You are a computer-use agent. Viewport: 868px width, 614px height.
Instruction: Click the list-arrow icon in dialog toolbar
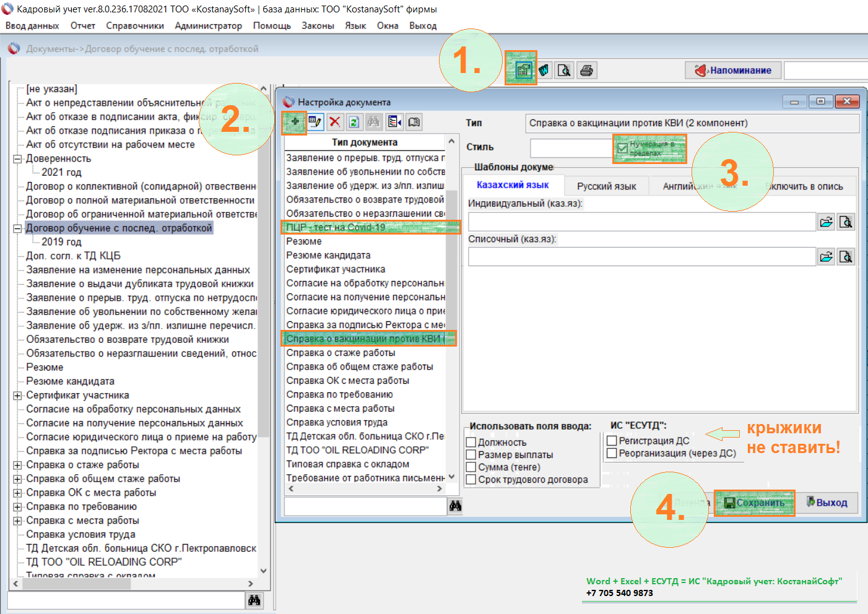click(394, 122)
